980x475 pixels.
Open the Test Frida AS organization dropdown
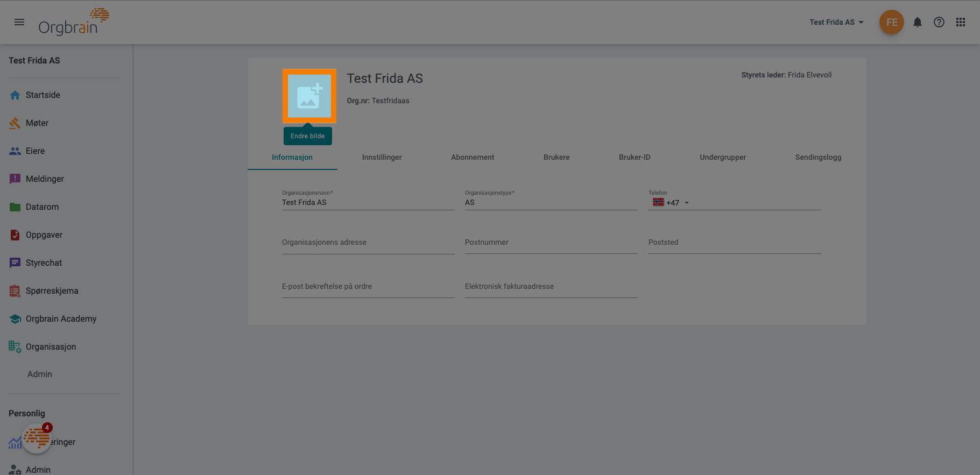click(x=836, y=22)
